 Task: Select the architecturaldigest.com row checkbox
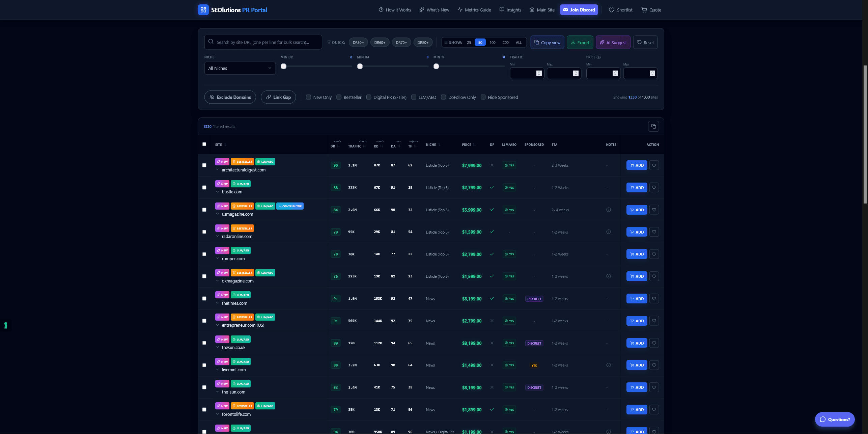[x=204, y=165]
